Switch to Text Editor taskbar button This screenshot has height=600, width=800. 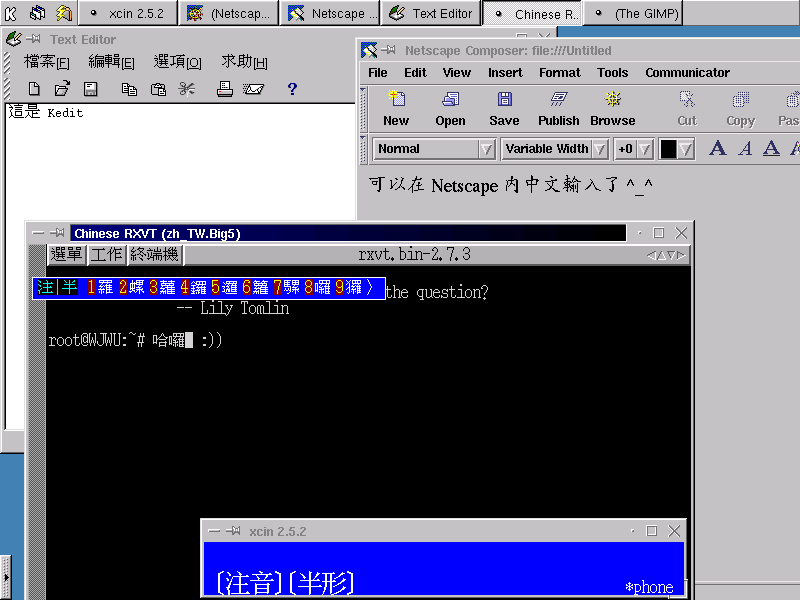(x=431, y=13)
